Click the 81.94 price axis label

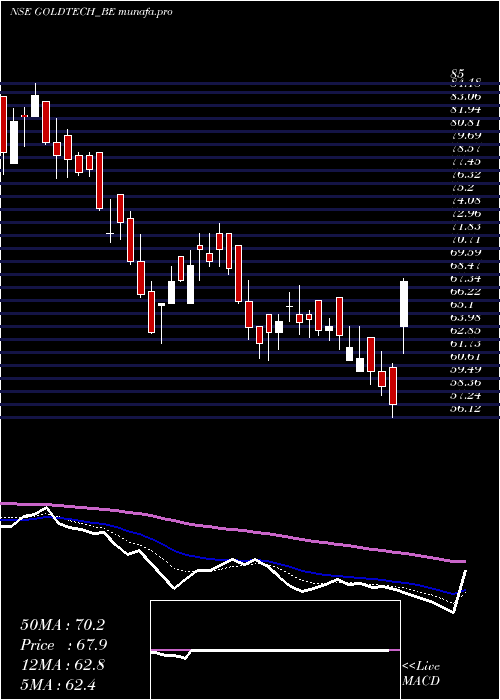pyautogui.click(x=466, y=109)
